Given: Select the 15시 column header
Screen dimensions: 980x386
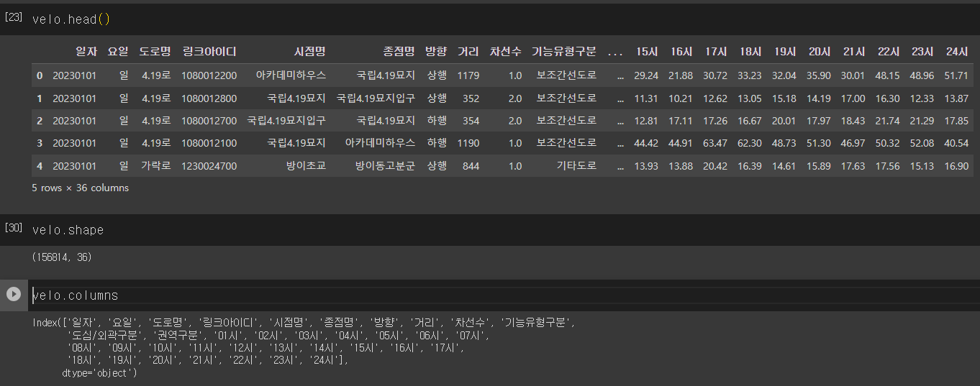Looking at the screenshot, I should pyautogui.click(x=647, y=52).
